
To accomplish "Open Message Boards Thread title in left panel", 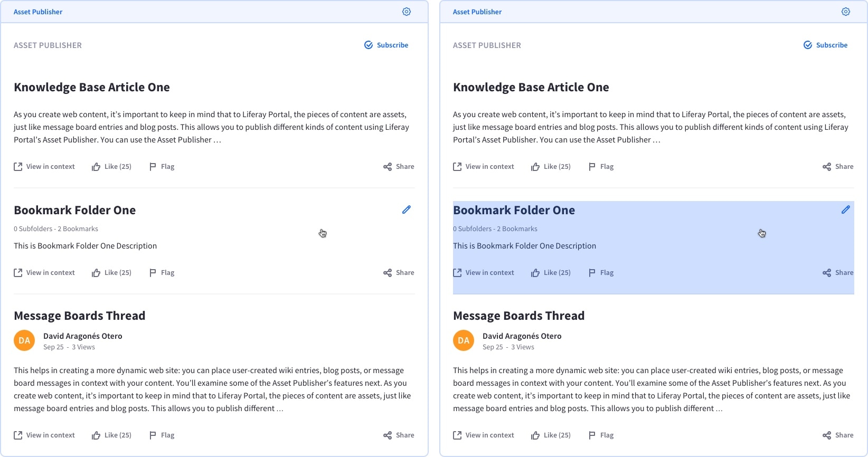I will (79, 316).
